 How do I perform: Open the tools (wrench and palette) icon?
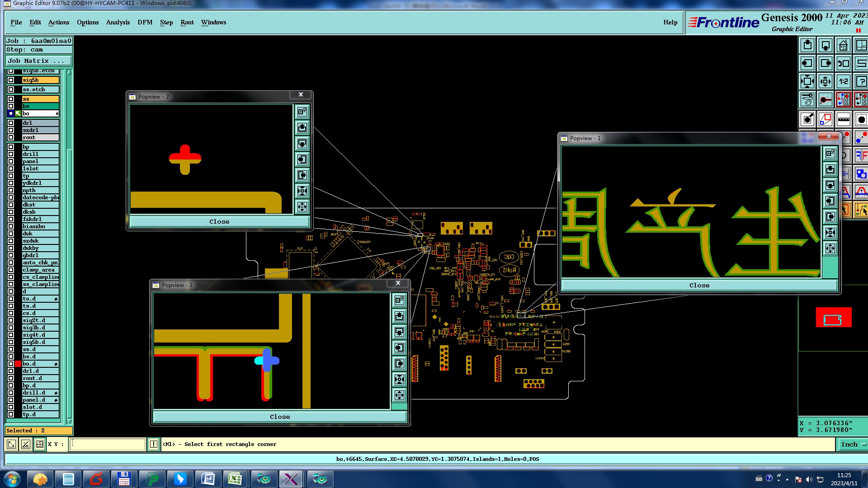click(x=807, y=99)
